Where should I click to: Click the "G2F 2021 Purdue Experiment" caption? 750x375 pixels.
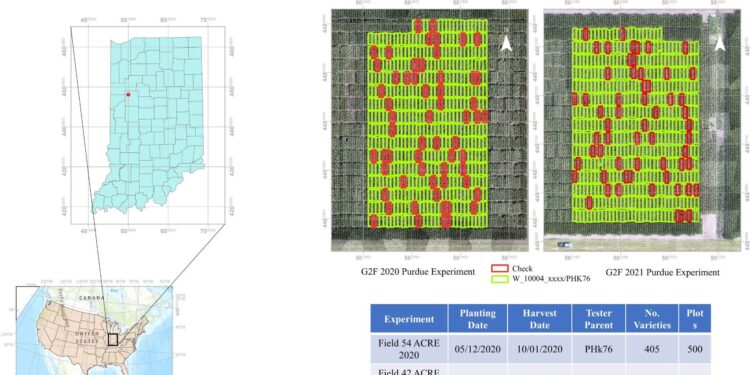pyautogui.click(x=662, y=272)
